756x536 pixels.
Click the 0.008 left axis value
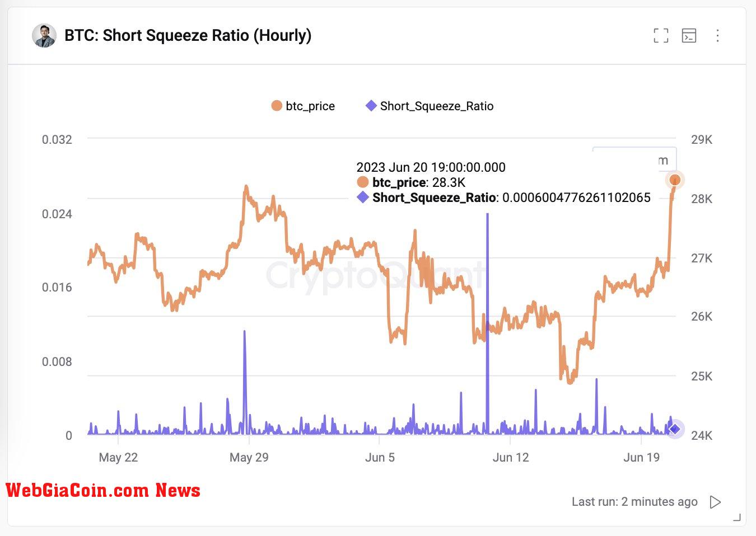57,361
